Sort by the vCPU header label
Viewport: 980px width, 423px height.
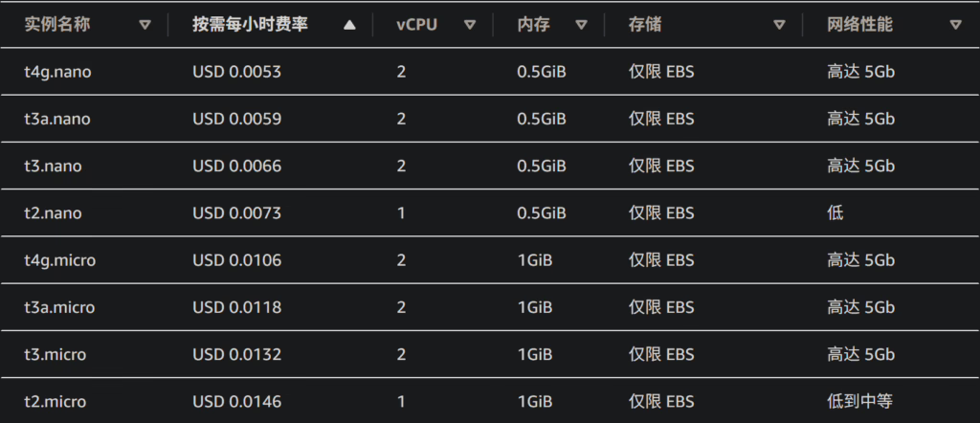tap(417, 25)
